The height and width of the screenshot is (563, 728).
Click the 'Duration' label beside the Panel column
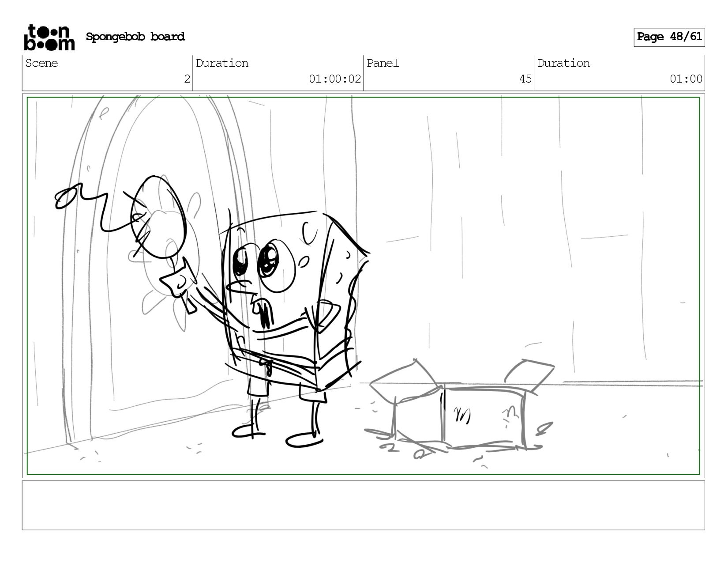[563, 64]
